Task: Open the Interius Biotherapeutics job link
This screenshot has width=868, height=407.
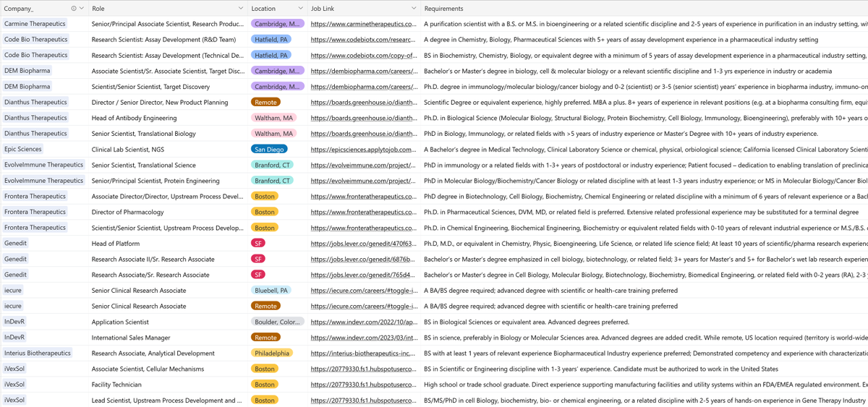Action: click(x=364, y=354)
